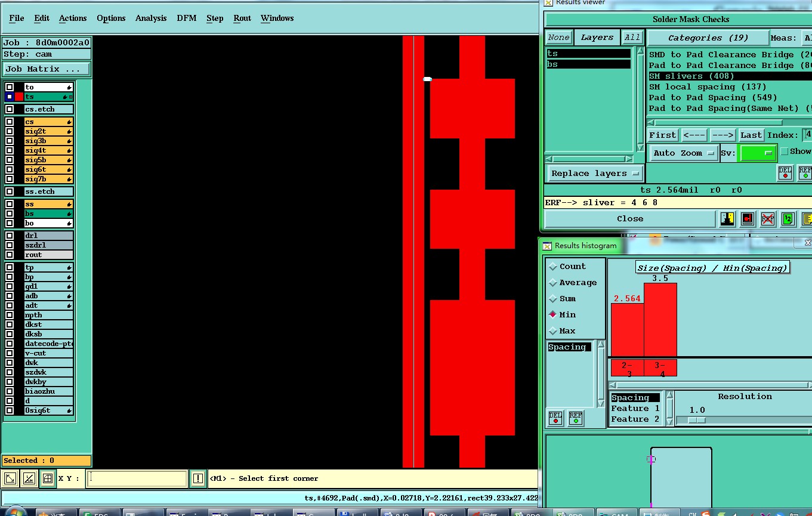Screen dimensions: 812x516
Task: Click the exclamation mark icon
Action: [x=198, y=478]
